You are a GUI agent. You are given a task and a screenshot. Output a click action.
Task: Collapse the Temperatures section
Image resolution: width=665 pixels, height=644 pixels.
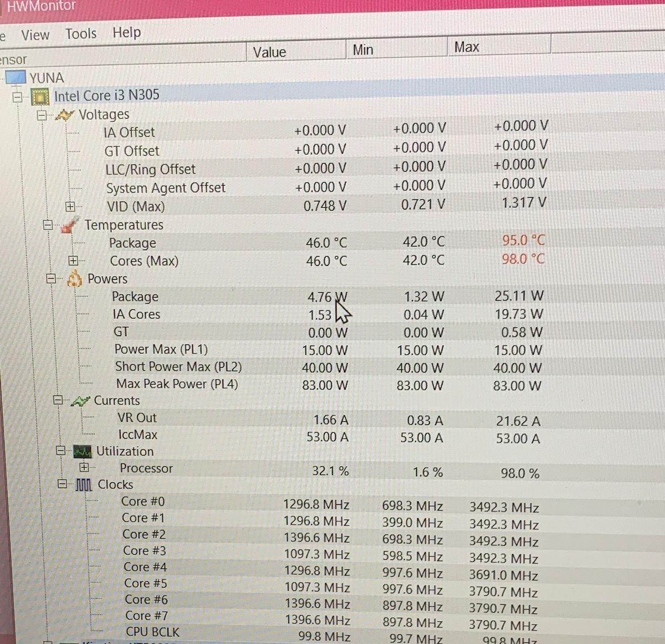point(48,225)
